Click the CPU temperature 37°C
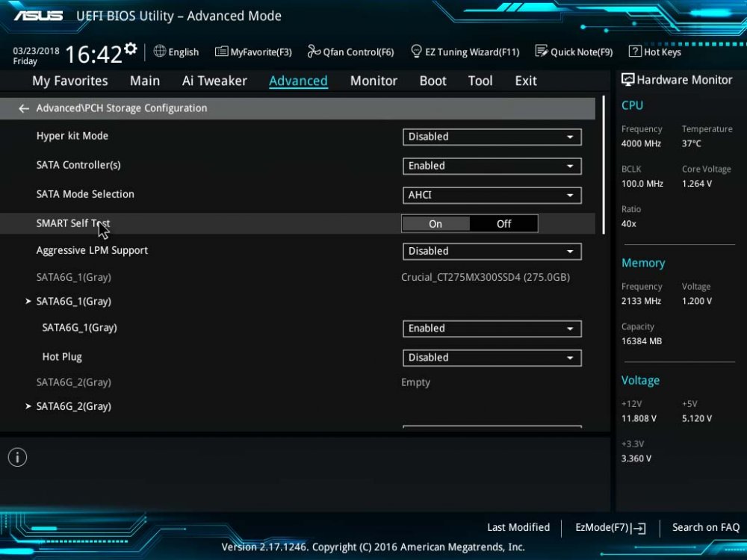 (x=691, y=144)
